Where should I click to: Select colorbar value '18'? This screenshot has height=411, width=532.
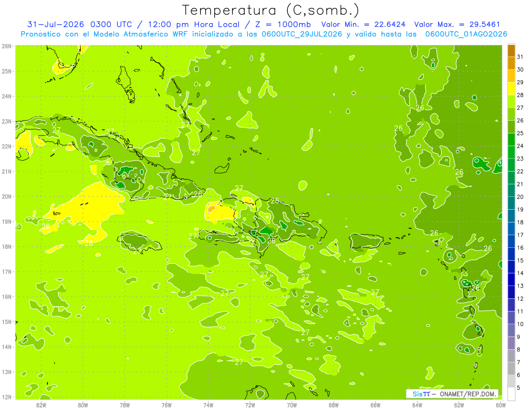pos(520,222)
